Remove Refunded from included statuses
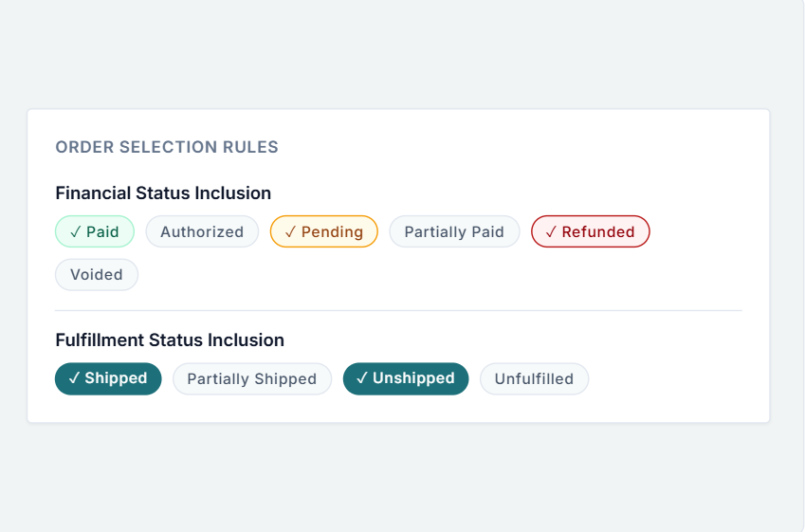 [591, 231]
